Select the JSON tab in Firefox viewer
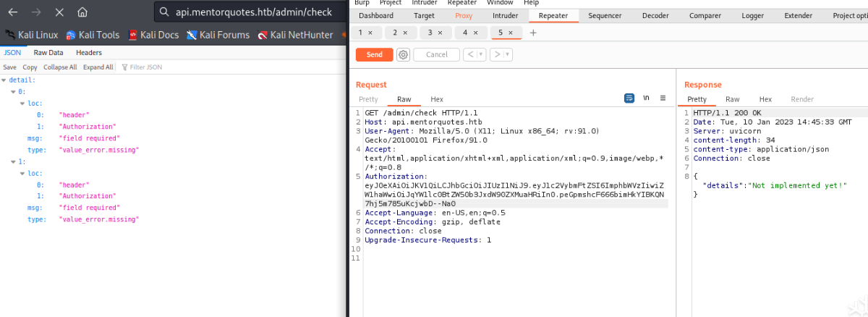The image size is (868, 317). [12, 52]
